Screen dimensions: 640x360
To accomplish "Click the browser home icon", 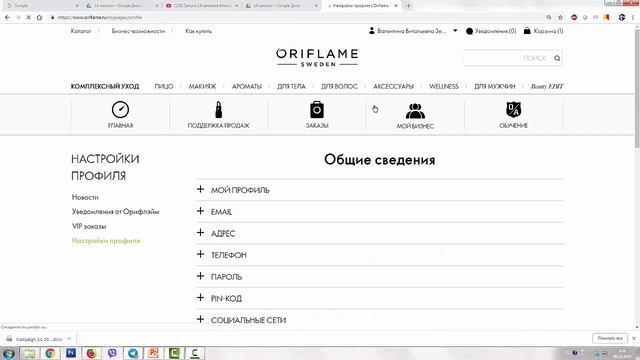I will 39,18.
